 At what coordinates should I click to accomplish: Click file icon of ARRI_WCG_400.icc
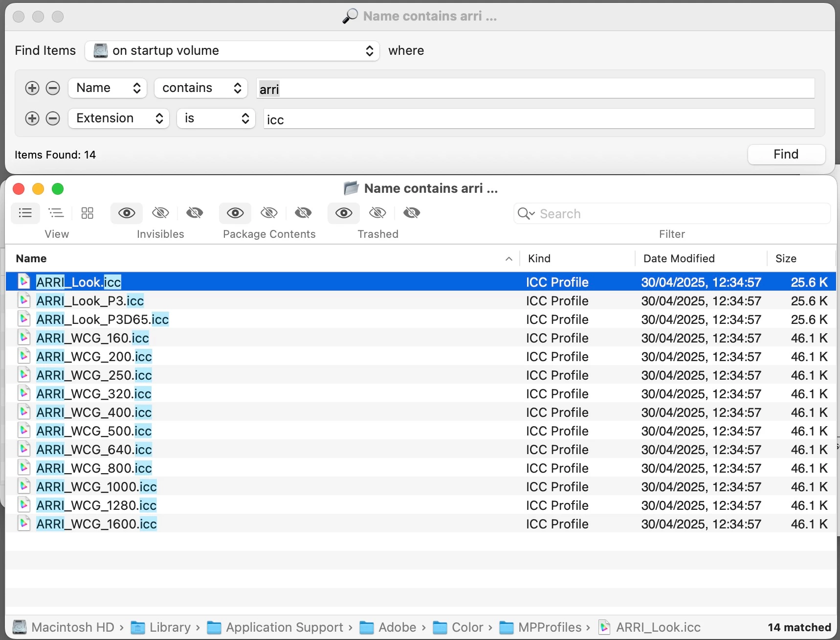pyautogui.click(x=24, y=411)
